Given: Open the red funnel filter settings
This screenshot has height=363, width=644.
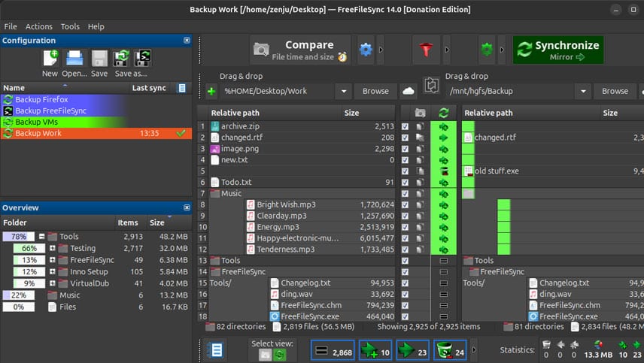Looking at the screenshot, I should pos(426,50).
